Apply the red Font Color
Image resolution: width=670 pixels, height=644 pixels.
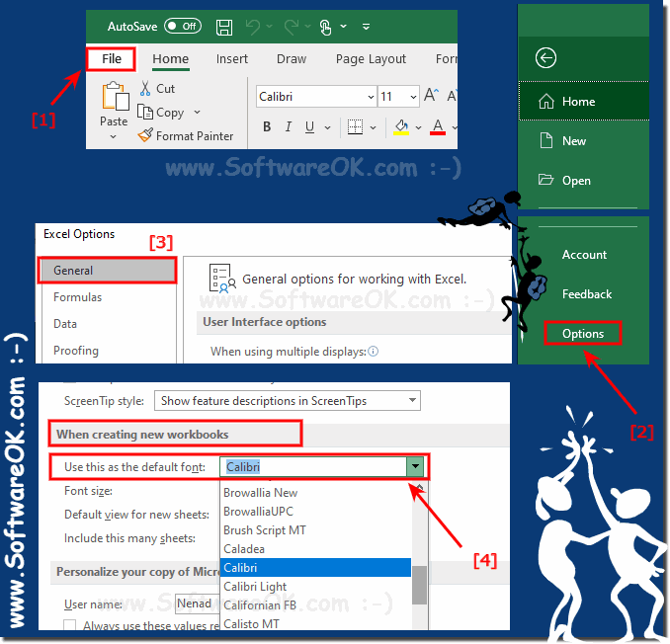438,126
